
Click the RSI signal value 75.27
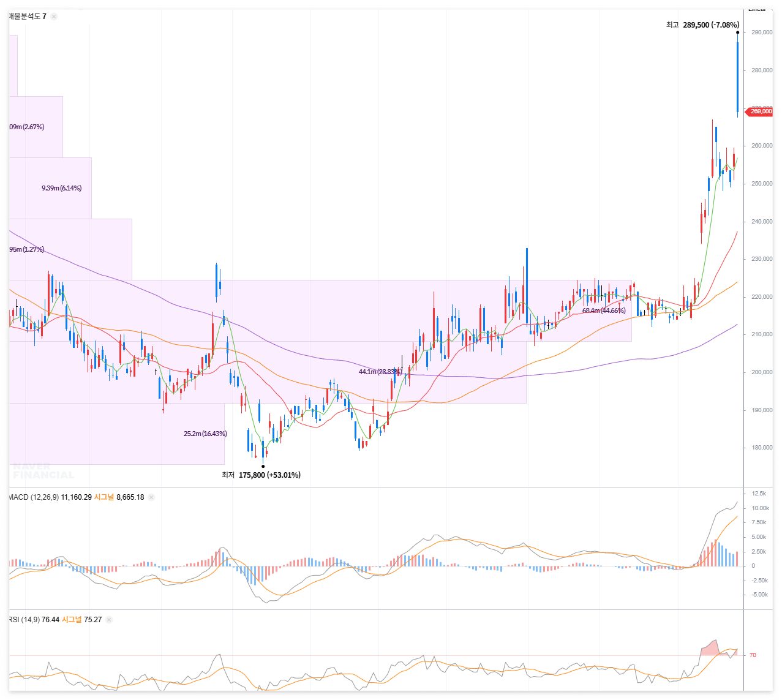pyautogui.click(x=93, y=620)
